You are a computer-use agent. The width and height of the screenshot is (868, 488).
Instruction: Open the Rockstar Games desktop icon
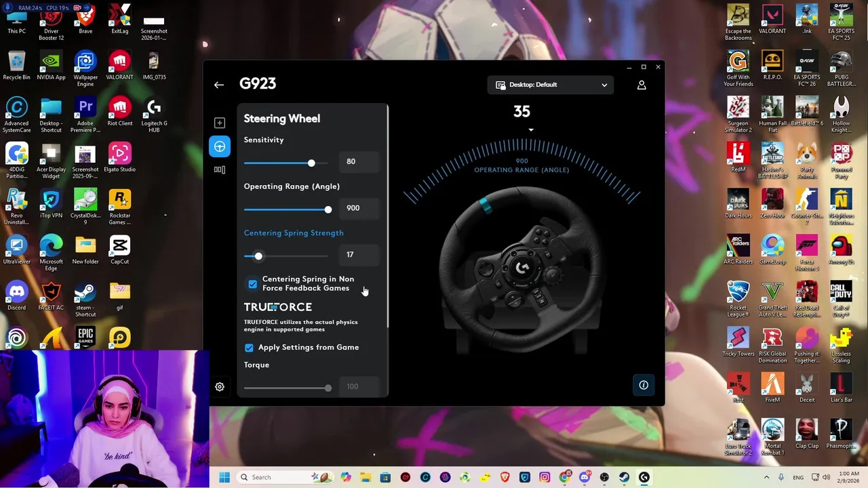tap(119, 207)
